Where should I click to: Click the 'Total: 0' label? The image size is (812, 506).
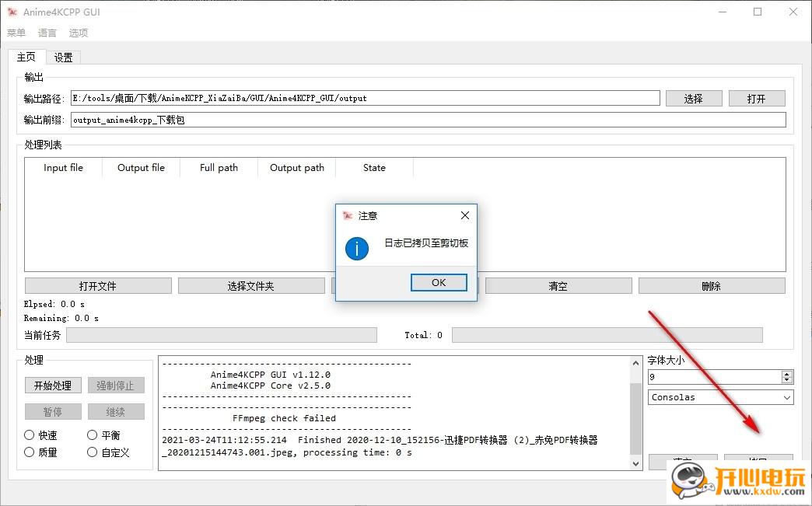pyautogui.click(x=424, y=335)
